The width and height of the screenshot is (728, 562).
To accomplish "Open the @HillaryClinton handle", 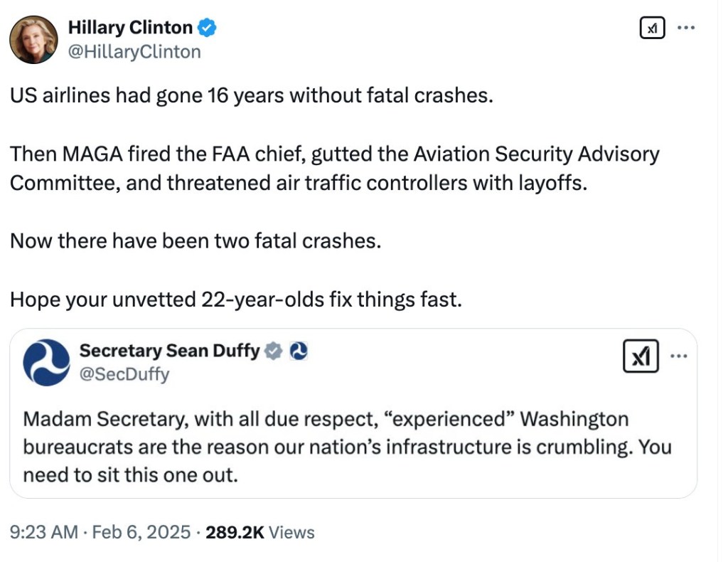I will pyautogui.click(x=134, y=51).
